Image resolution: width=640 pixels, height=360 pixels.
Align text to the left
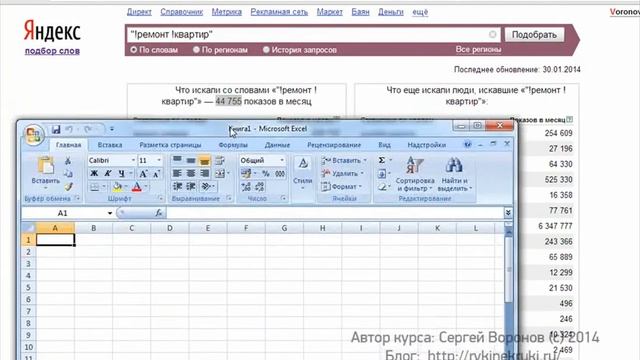click(177, 173)
